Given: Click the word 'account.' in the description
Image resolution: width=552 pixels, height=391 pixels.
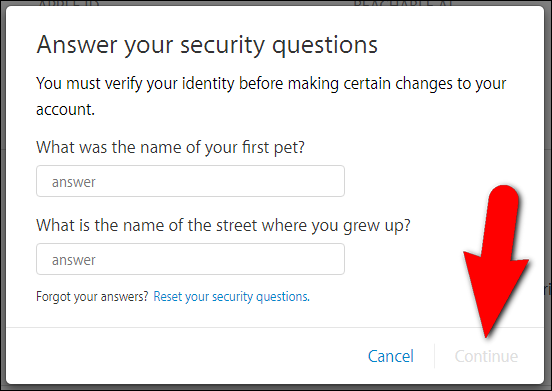Looking at the screenshot, I should point(65,109).
